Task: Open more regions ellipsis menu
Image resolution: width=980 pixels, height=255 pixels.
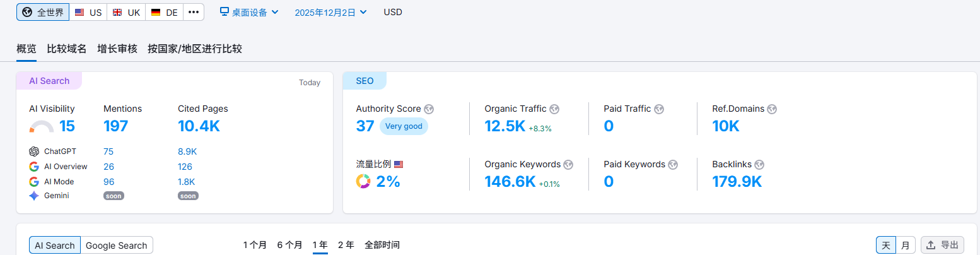Action: pyautogui.click(x=194, y=12)
